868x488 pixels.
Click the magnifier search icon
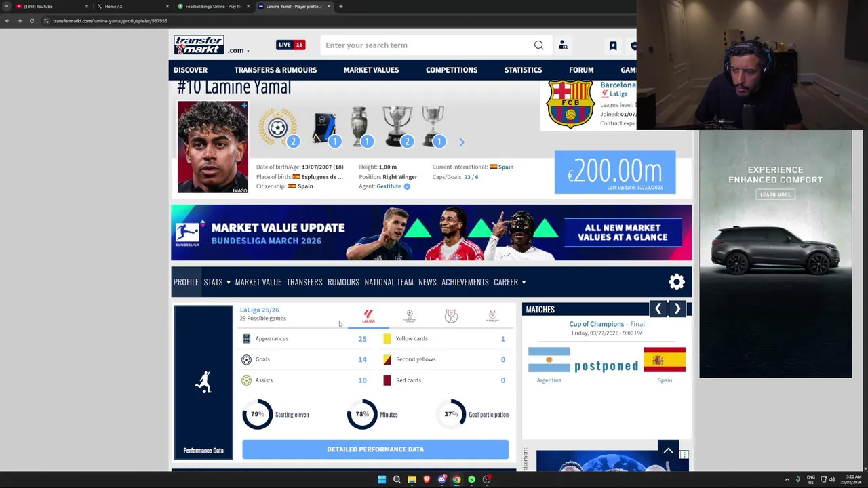pos(538,45)
